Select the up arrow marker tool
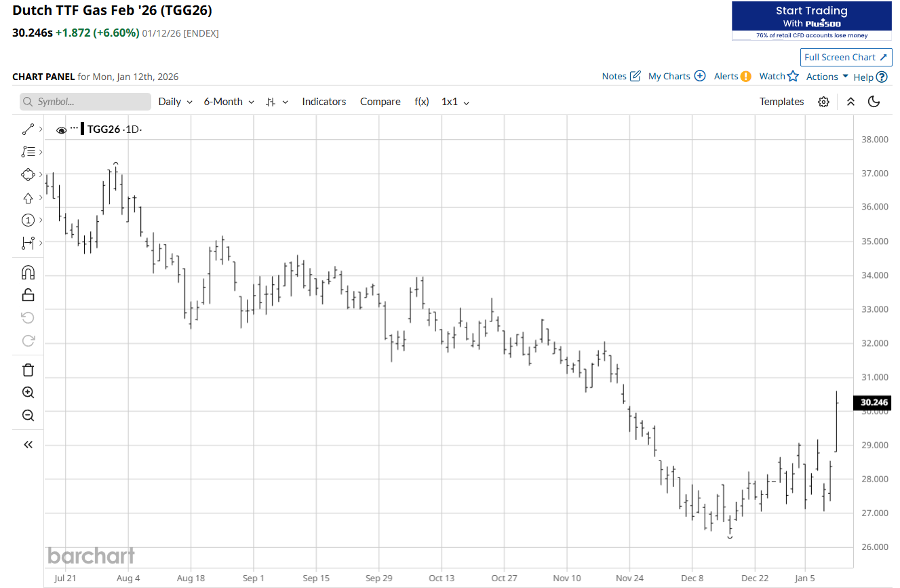The image size is (900, 588). [28, 197]
